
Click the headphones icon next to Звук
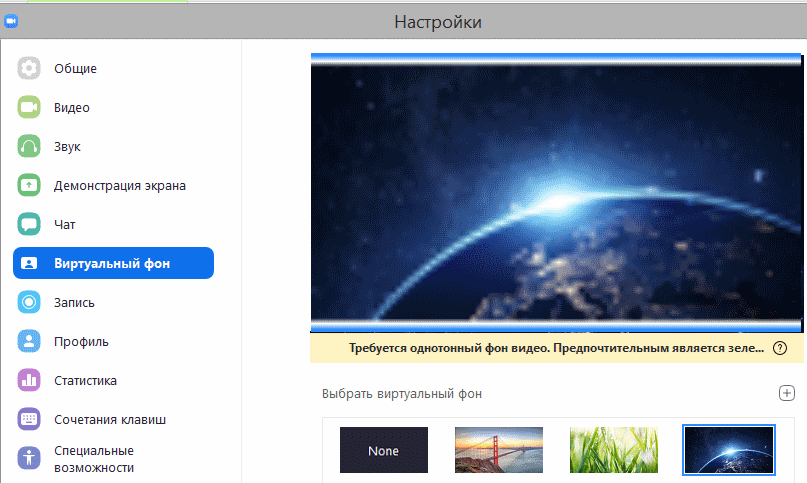tap(29, 146)
